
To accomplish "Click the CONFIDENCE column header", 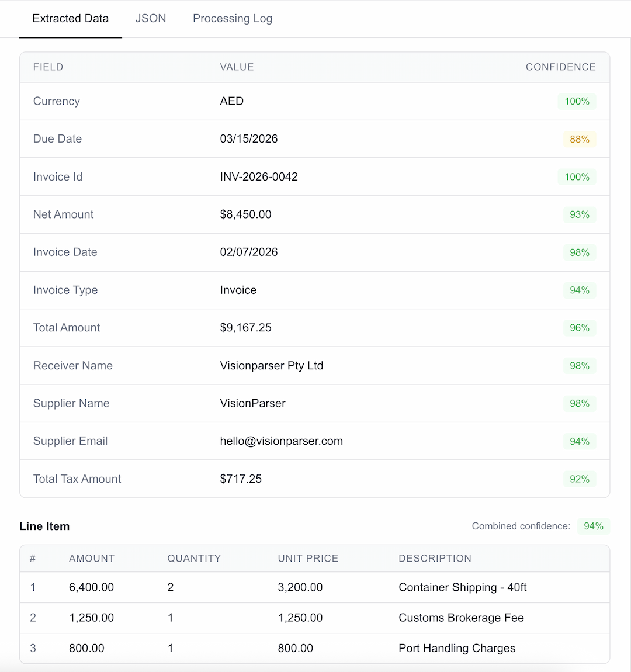I will coord(560,67).
